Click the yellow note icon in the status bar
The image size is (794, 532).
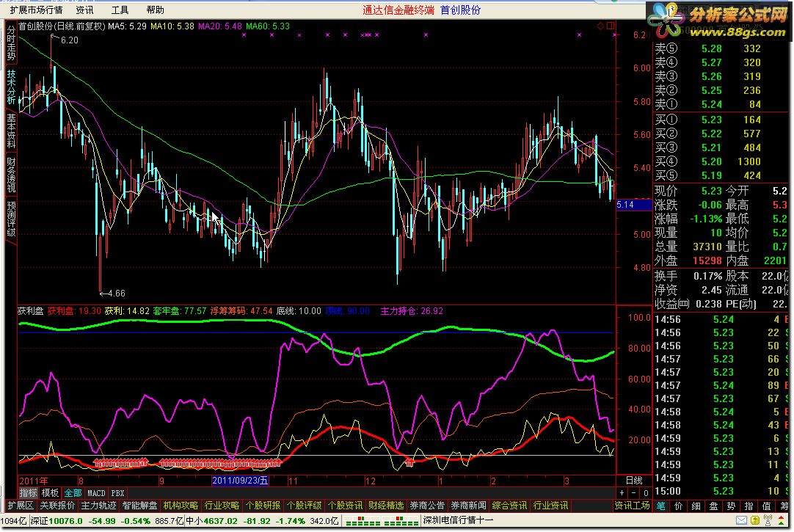(x=755, y=520)
